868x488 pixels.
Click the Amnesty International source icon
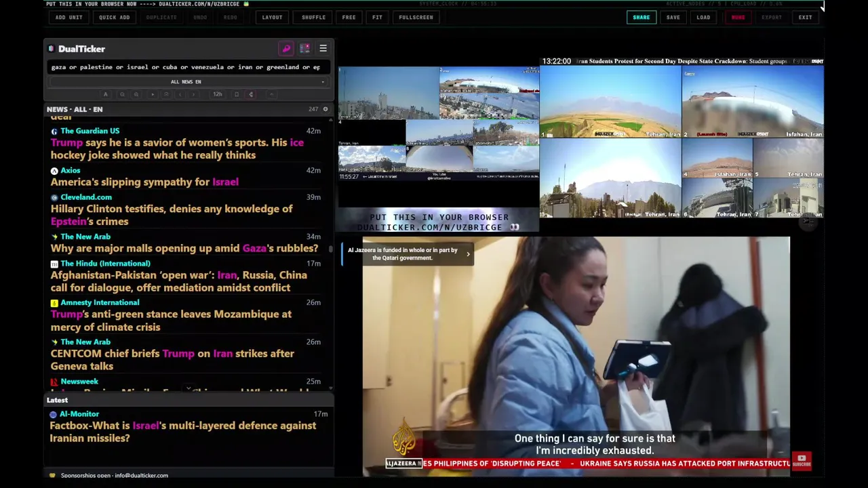pyautogui.click(x=54, y=303)
